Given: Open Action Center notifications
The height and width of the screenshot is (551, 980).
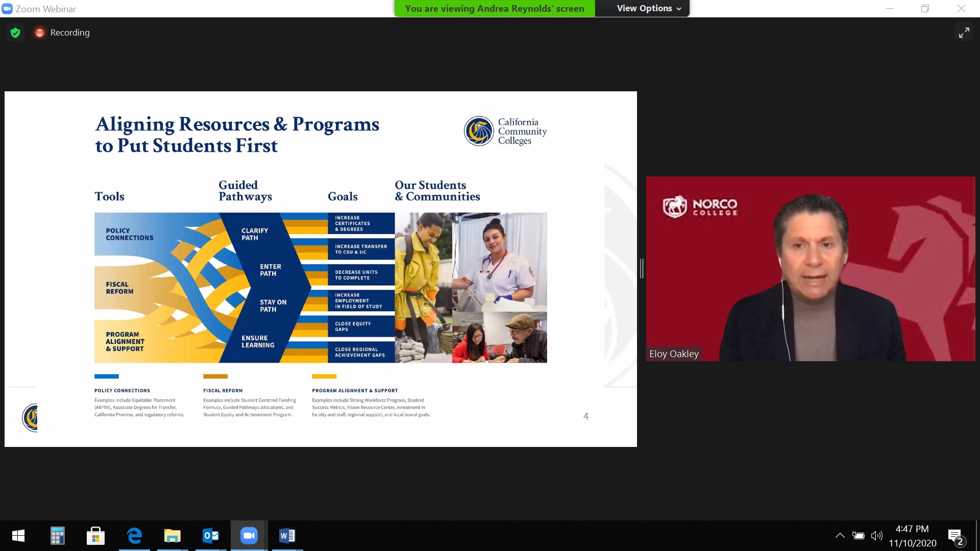Looking at the screenshot, I should 955,536.
